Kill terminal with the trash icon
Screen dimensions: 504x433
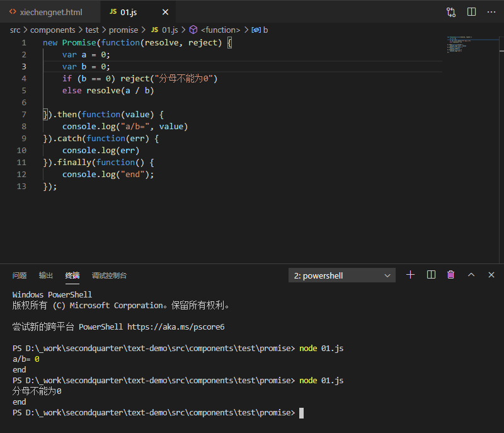450,275
